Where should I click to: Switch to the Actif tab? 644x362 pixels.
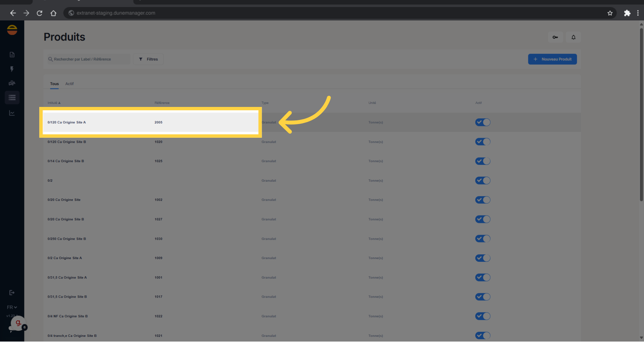tap(69, 84)
